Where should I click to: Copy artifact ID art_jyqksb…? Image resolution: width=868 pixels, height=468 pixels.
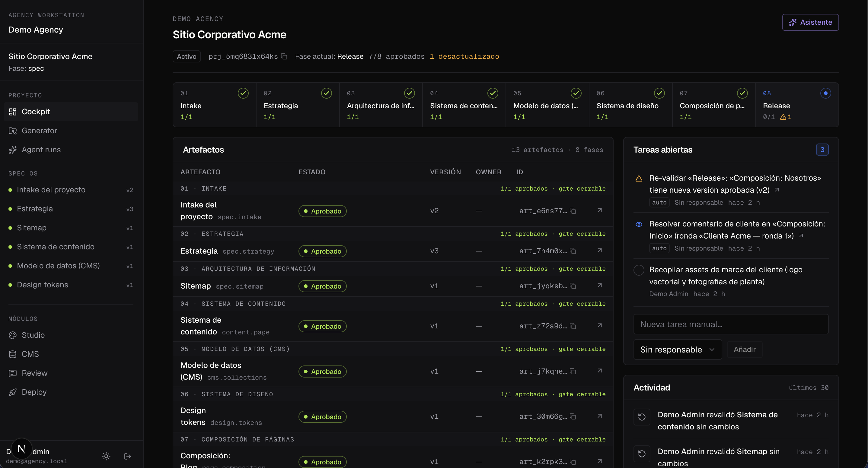click(x=573, y=286)
